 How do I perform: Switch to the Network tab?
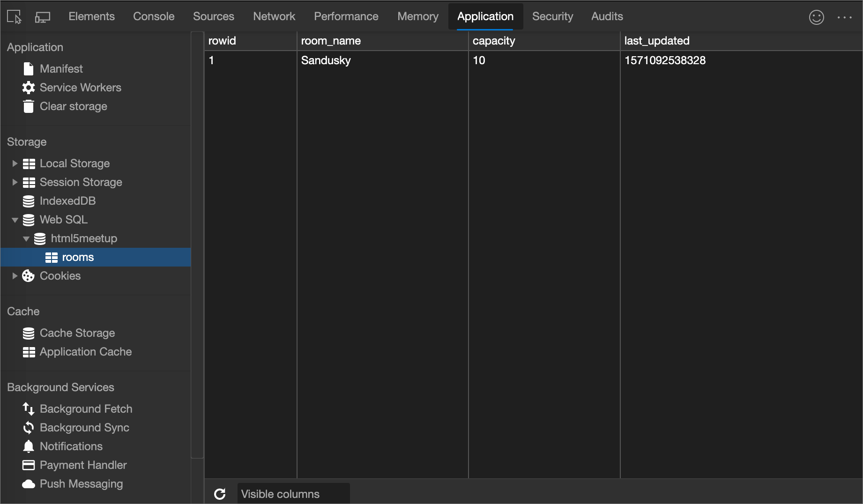click(x=274, y=16)
